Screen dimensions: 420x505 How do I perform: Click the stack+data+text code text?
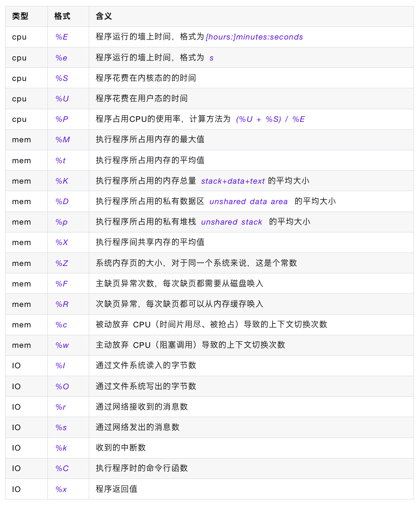(233, 181)
